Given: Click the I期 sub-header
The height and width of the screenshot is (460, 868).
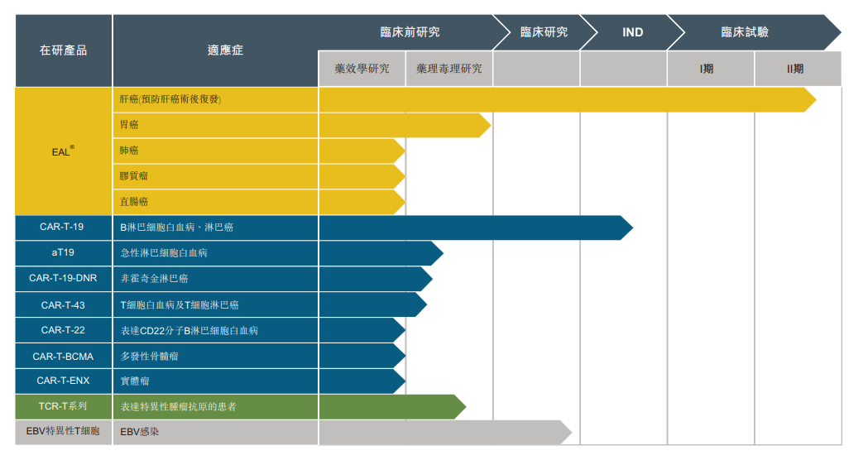Looking at the screenshot, I should coord(710,69).
